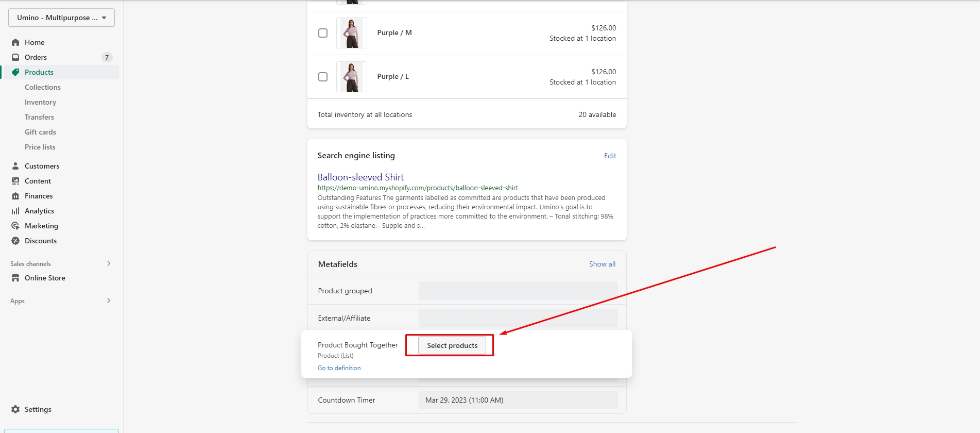Click the Product grouped metafield input
The height and width of the screenshot is (433, 980).
[x=518, y=291]
